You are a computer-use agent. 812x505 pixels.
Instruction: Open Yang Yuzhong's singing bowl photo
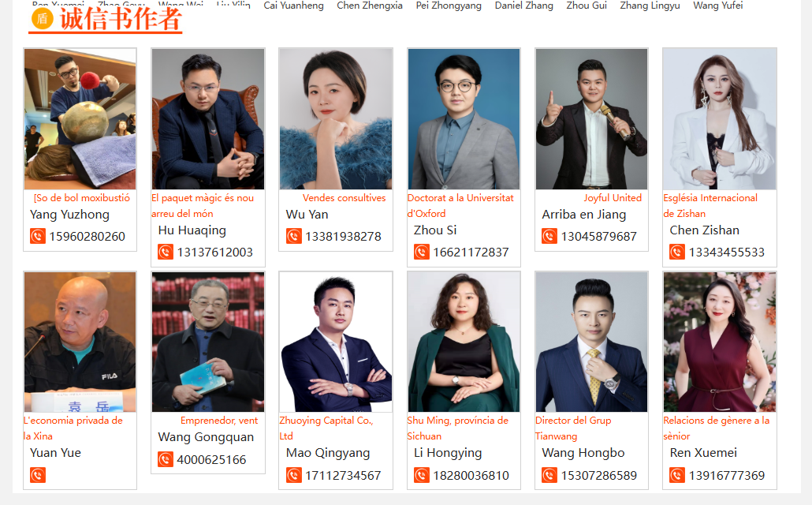pyautogui.click(x=80, y=118)
